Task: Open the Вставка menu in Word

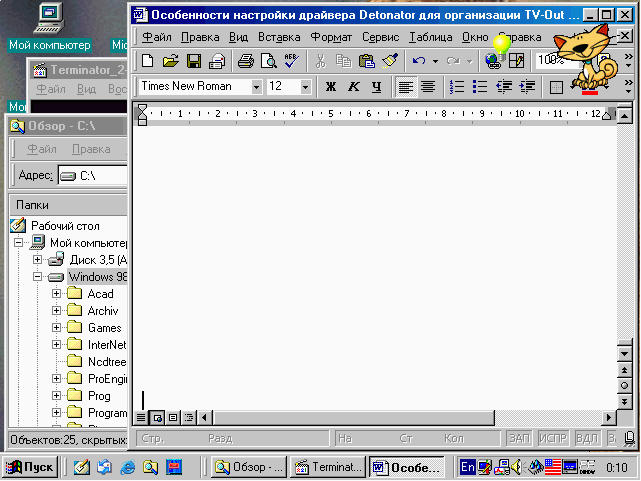Action: tap(279, 37)
